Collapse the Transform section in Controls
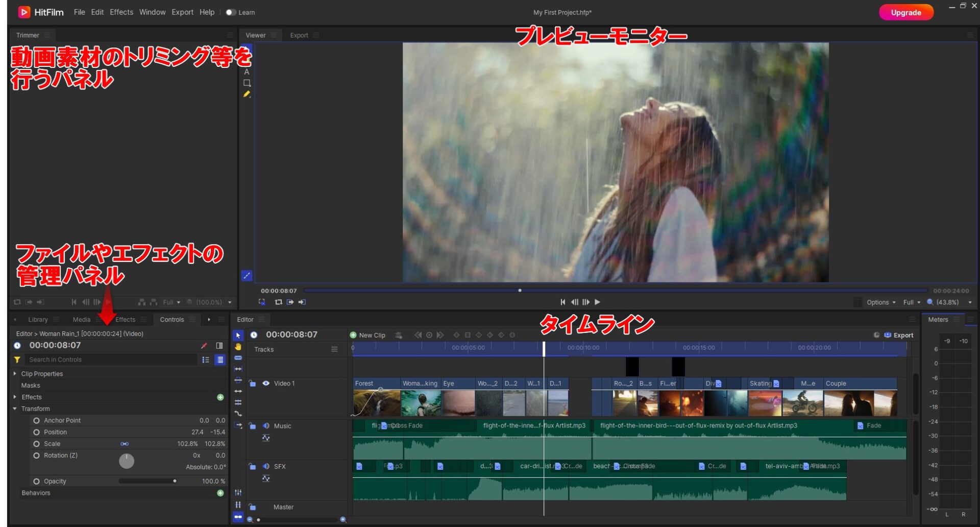This screenshot has height=527, width=980. (x=14, y=409)
